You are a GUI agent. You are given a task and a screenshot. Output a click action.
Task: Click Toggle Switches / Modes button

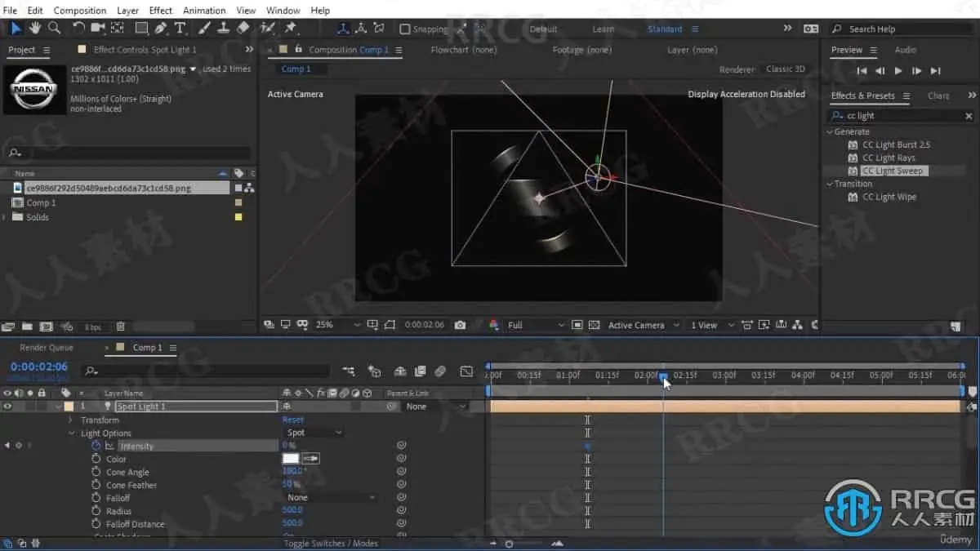pos(331,543)
